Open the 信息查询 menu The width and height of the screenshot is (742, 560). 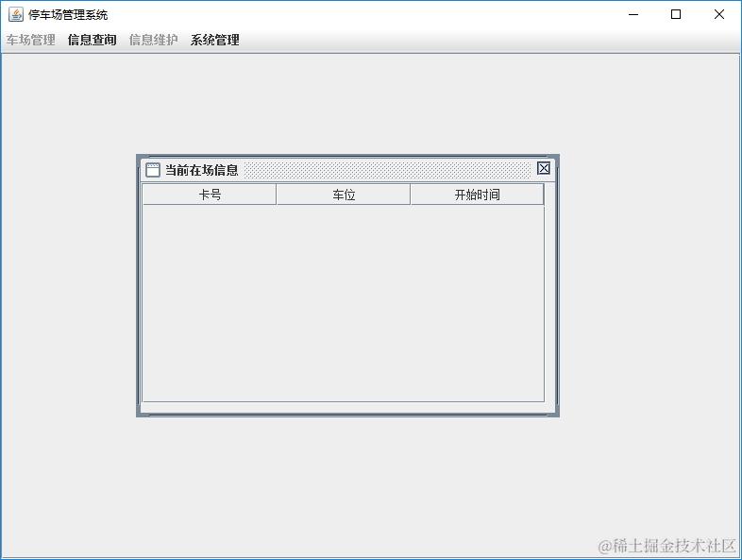92,40
